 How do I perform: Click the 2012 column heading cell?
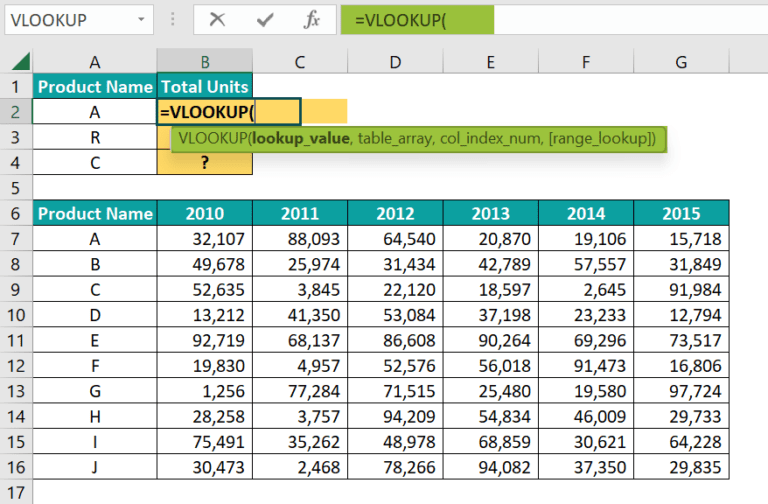(395, 214)
